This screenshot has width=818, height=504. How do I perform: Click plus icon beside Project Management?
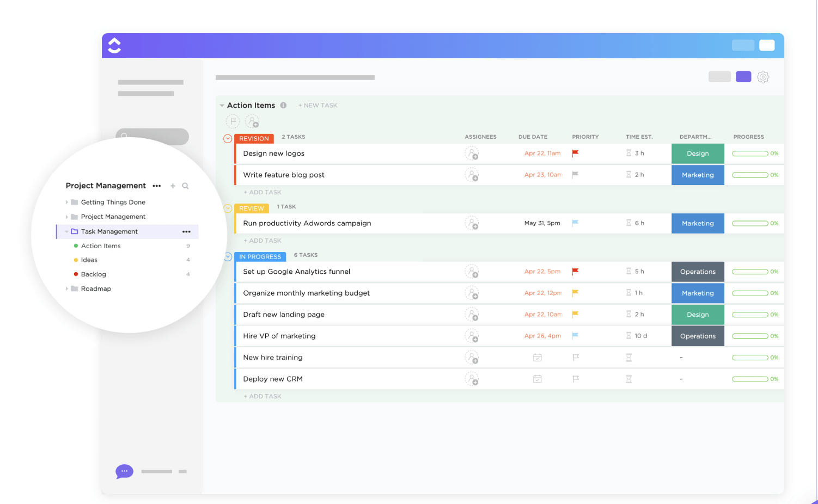click(x=173, y=186)
